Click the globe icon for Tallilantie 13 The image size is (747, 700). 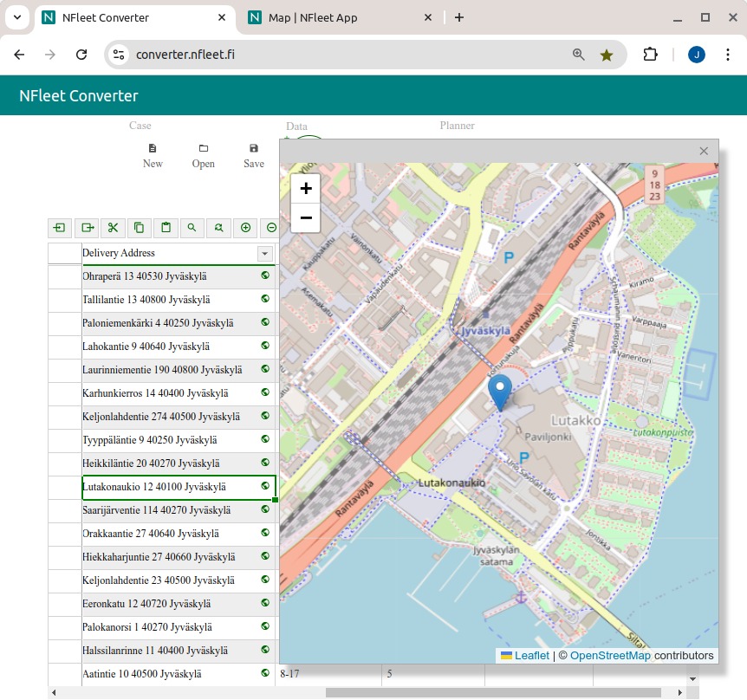[265, 299]
